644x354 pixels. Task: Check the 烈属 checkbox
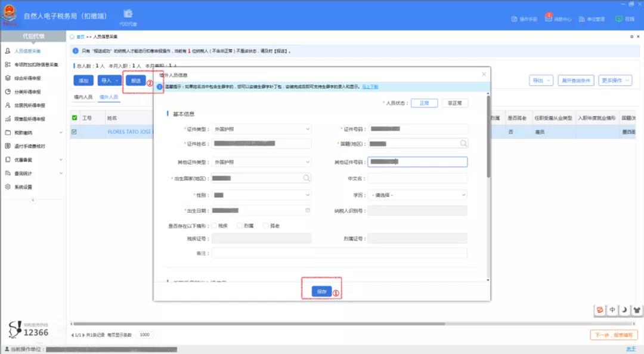pyautogui.click(x=240, y=225)
